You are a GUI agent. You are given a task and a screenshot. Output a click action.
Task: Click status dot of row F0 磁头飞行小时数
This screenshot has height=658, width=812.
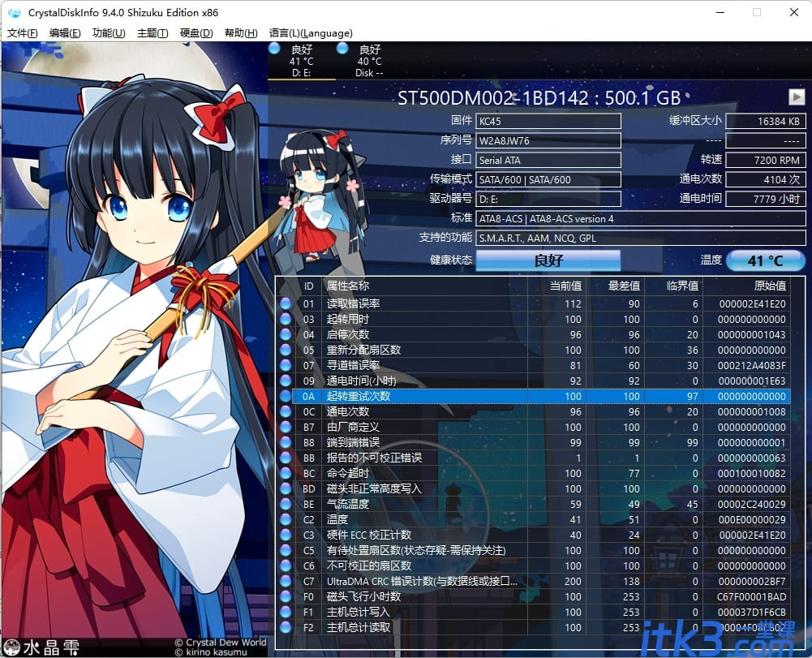point(286,596)
